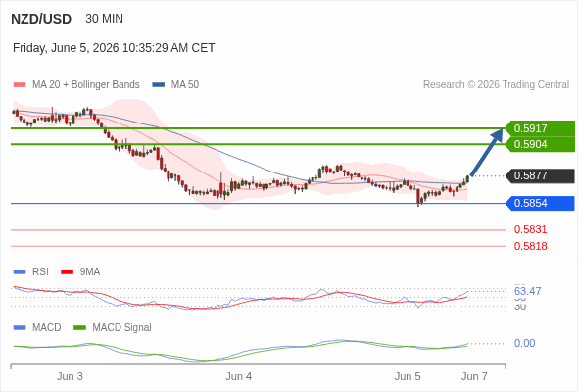Click the blue 0.5854 pivot price tag
Screen dimensions: 578x392
540,203
